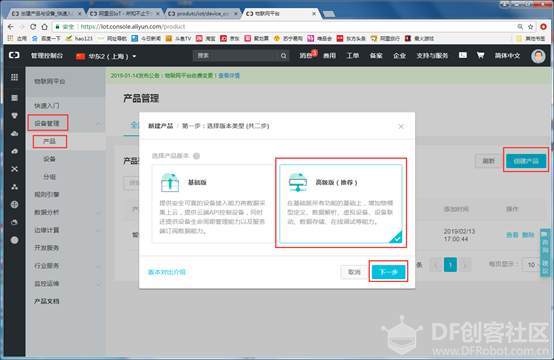Click the 创建产品 button
Viewport: 554px width, 360px height.
coord(526,161)
